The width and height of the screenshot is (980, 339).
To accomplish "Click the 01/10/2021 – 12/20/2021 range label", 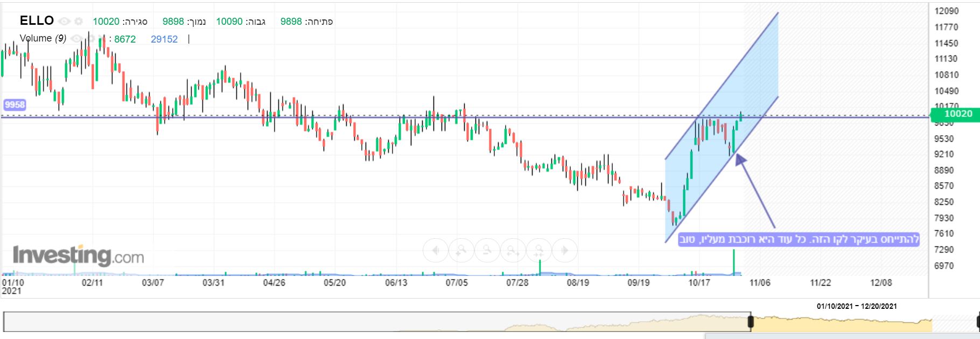I will coord(857,306).
